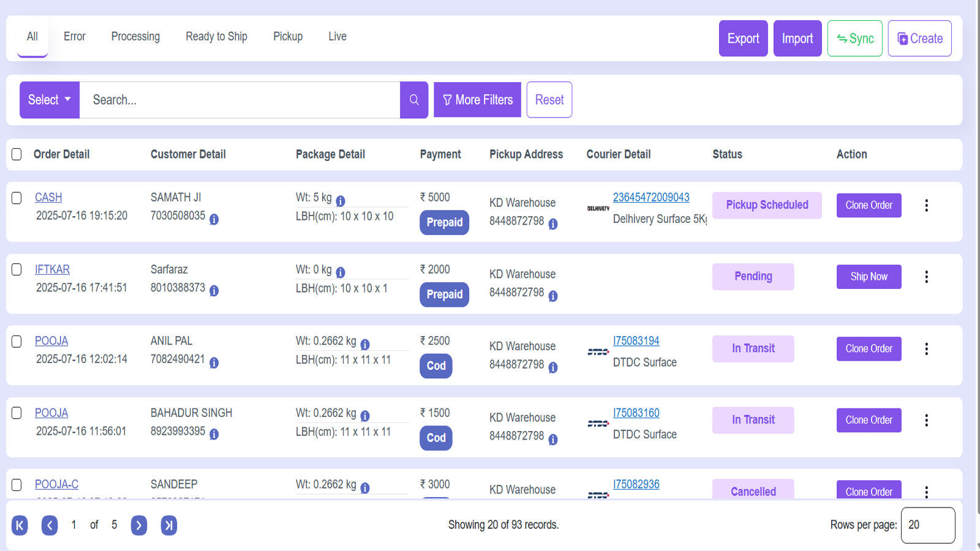Click the Pending status badge
Viewport: 980px width, 551px height.
(x=753, y=277)
